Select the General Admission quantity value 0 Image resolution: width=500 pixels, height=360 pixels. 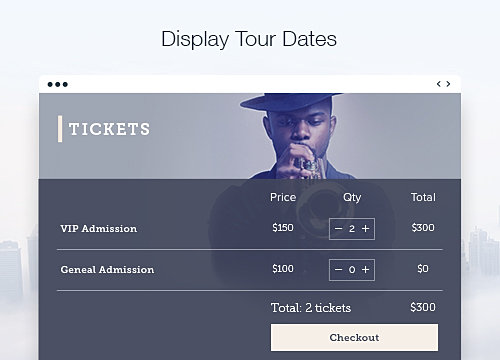point(352,269)
